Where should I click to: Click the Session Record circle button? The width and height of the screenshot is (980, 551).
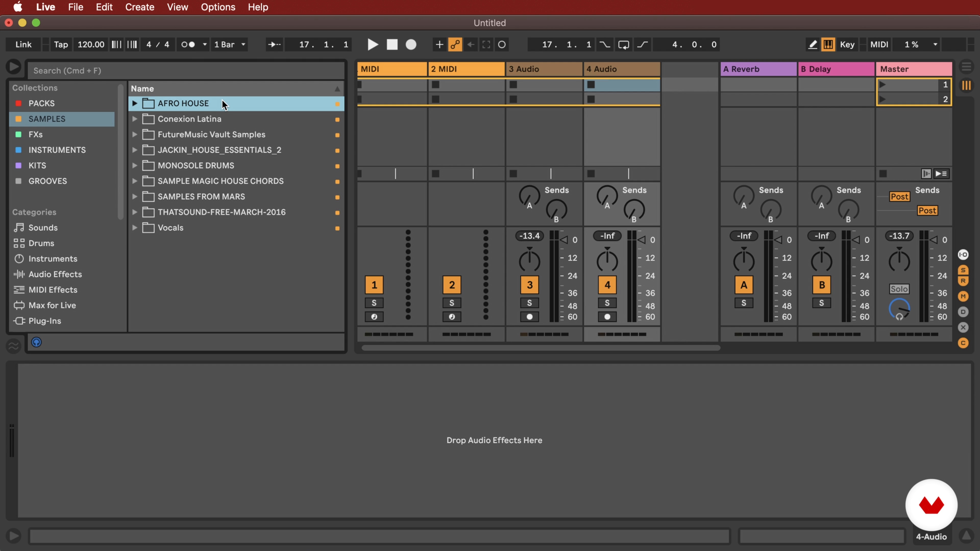[502, 44]
